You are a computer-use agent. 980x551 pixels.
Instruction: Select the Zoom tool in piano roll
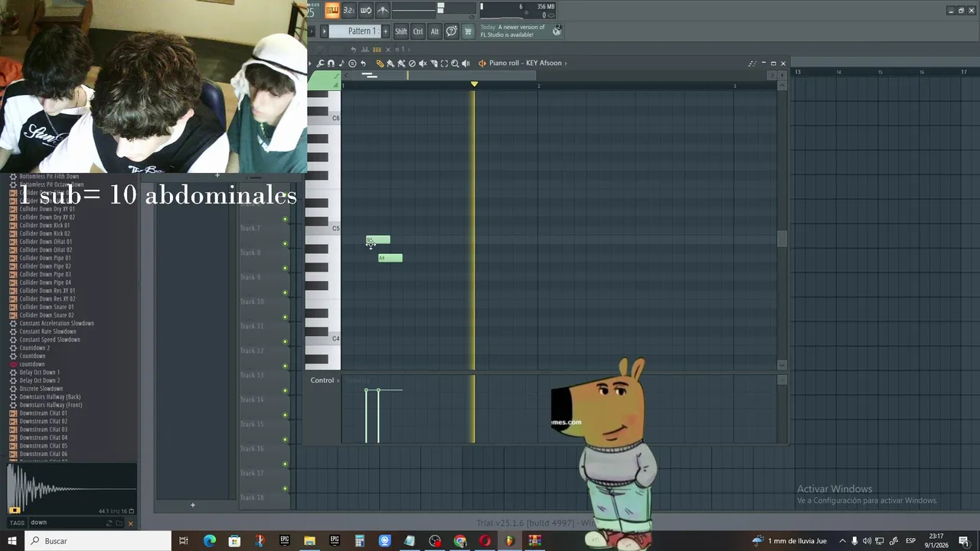pos(455,64)
